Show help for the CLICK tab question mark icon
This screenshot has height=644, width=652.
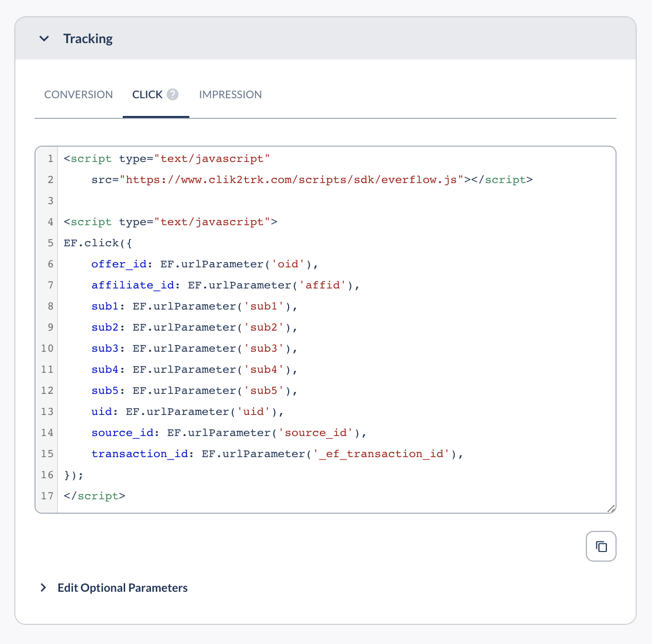pos(173,94)
